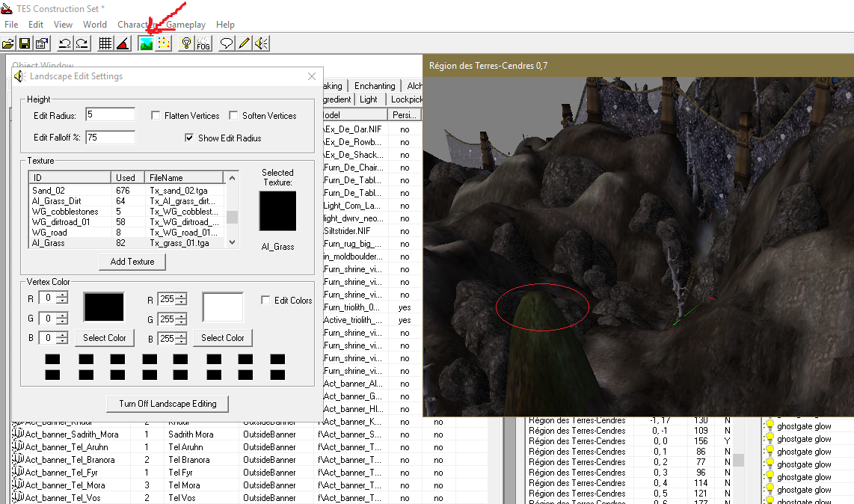Screen dimensions: 854x504
Task: Increase the left B vertex color value
Action: pos(63,334)
